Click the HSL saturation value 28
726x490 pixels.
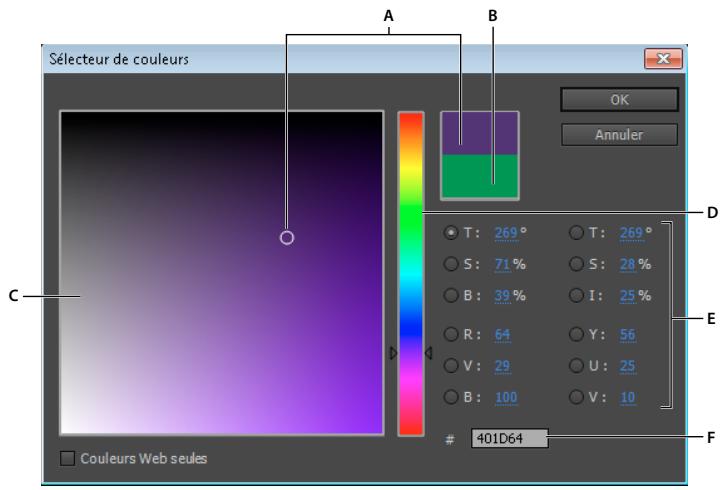click(x=627, y=264)
